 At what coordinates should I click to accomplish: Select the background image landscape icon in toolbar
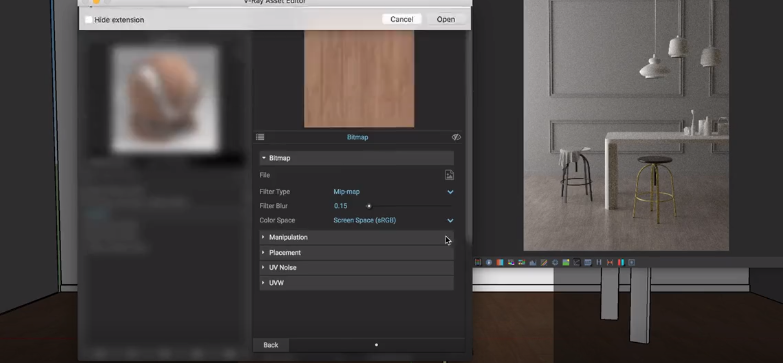click(566, 262)
